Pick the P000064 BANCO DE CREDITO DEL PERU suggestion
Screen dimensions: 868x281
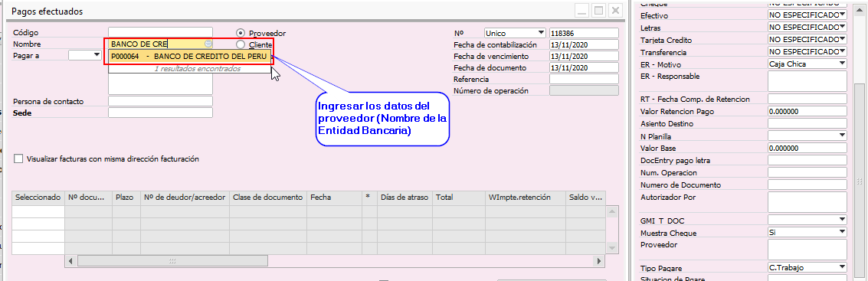189,57
